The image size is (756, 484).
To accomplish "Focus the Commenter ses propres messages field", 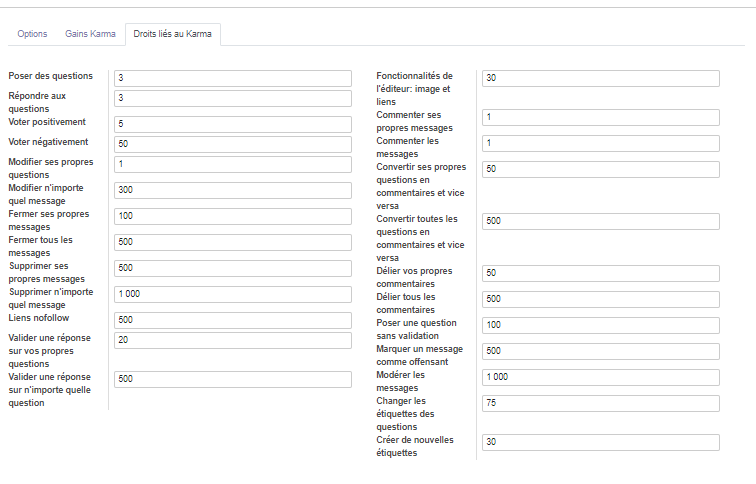I will (600, 117).
